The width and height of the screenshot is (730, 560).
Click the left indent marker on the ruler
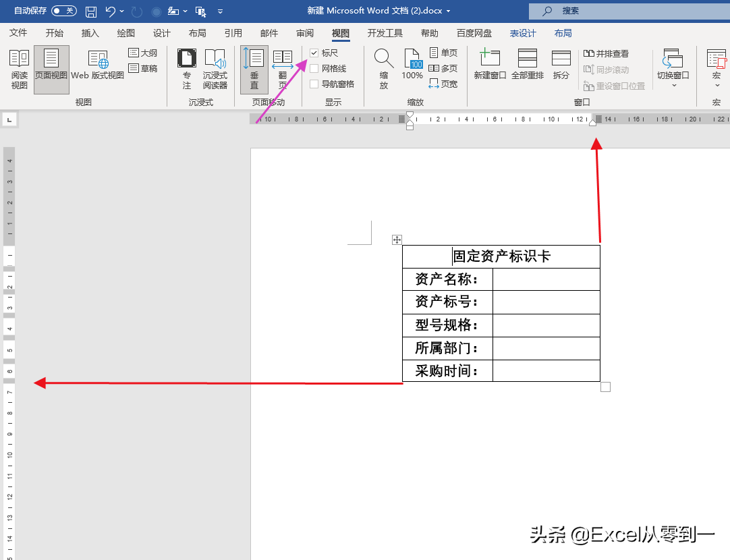tap(410, 127)
